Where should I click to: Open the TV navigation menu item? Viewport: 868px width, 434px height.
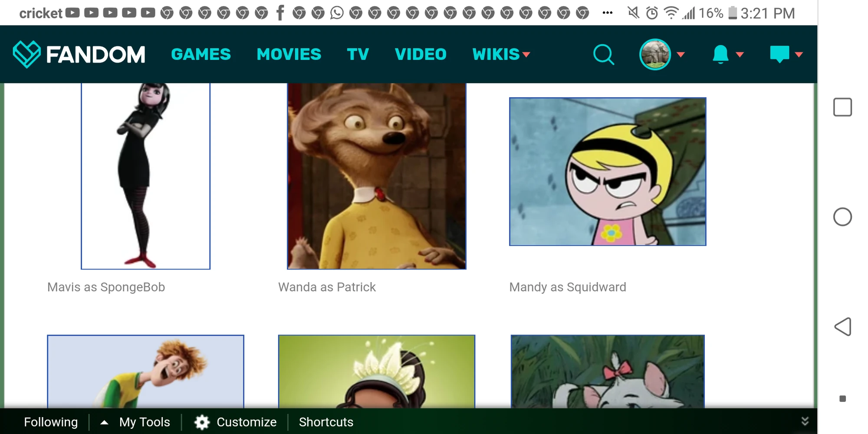pyautogui.click(x=357, y=54)
